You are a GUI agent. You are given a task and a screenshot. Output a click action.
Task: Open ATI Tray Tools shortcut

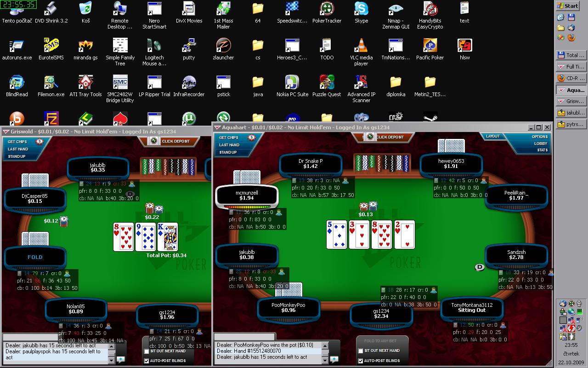click(86, 86)
